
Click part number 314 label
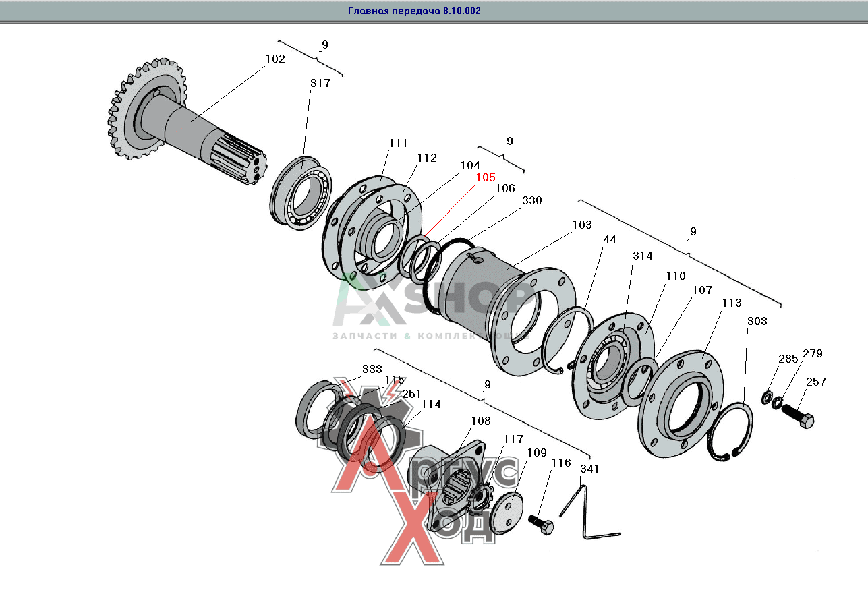642,256
